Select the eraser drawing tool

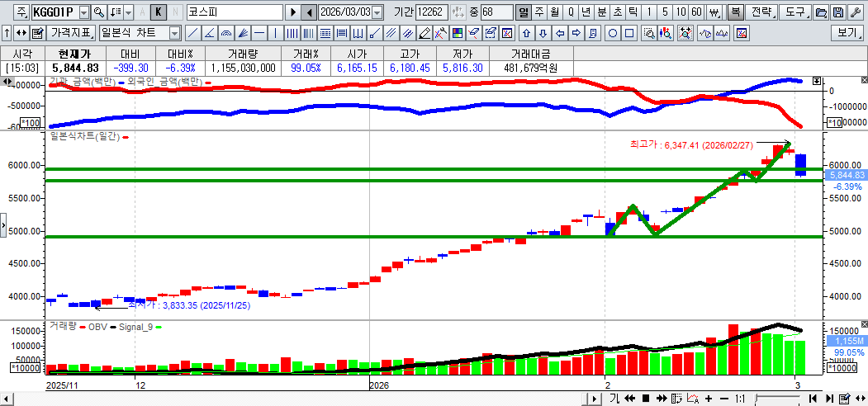click(x=425, y=34)
